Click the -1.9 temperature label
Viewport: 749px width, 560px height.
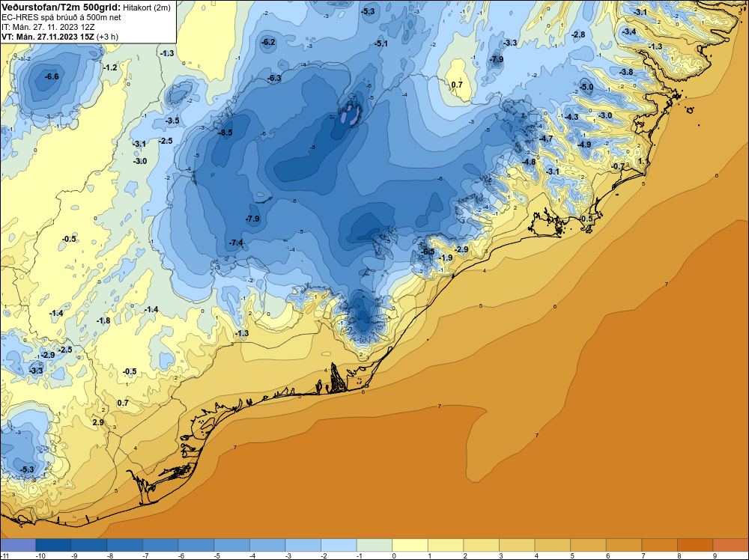(x=446, y=258)
